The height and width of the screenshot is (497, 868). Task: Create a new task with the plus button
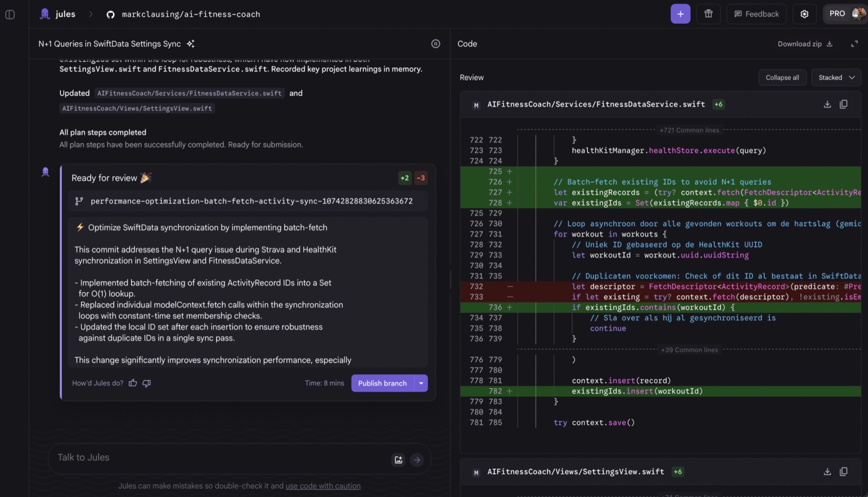click(x=680, y=14)
